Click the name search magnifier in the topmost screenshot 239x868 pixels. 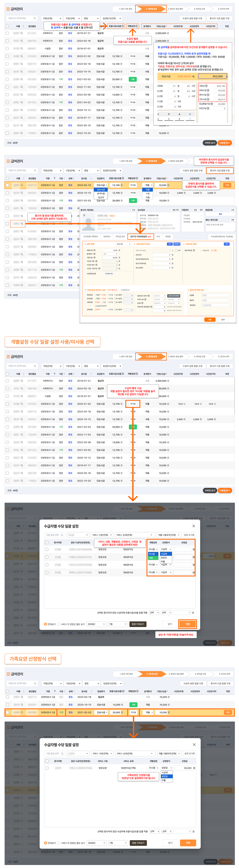[35, 19]
